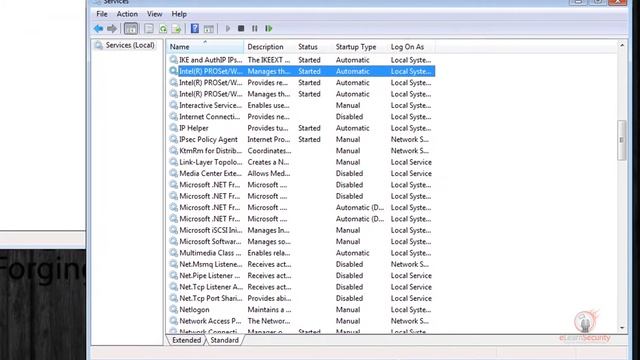The width and height of the screenshot is (640, 360).
Task: Click the IP Helper service gear icon
Action: tap(173, 128)
